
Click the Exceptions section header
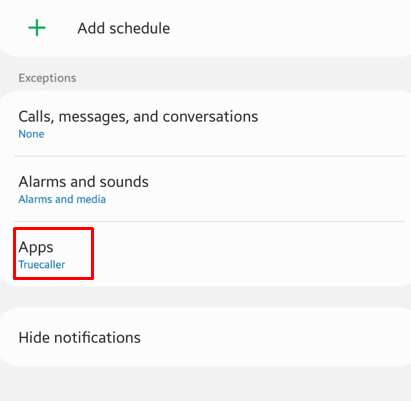pos(47,78)
